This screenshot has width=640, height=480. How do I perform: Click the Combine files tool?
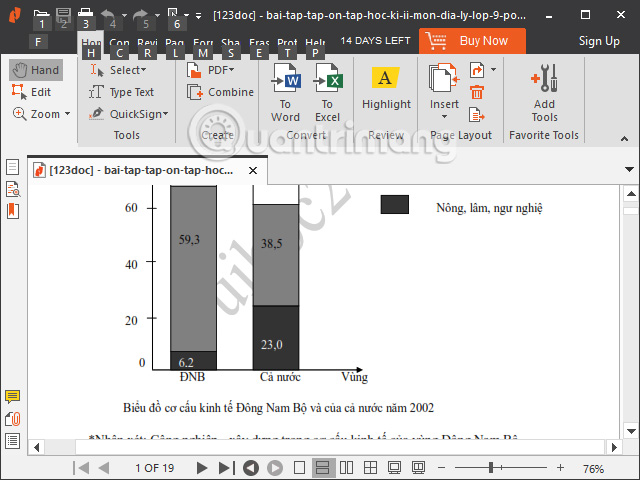tap(220, 92)
